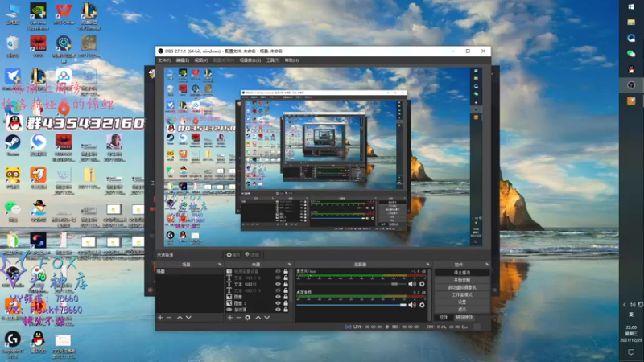
Task: Select WPS Office desktop icon
Action: click(x=64, y=14)
